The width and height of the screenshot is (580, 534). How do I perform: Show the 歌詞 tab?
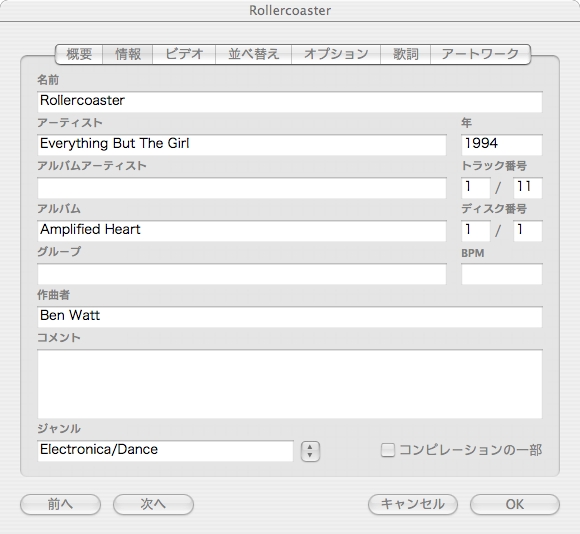pyautogui.click(x=406, y=54)
